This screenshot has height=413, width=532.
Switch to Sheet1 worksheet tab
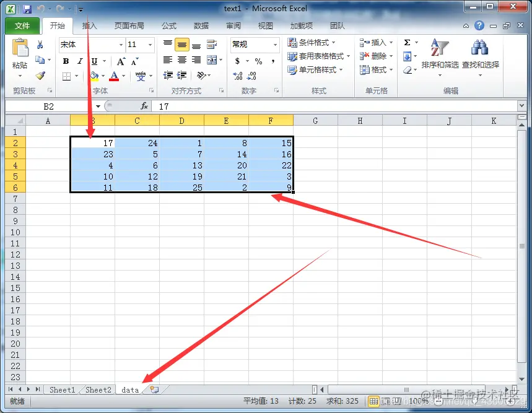tap(62, 390)
